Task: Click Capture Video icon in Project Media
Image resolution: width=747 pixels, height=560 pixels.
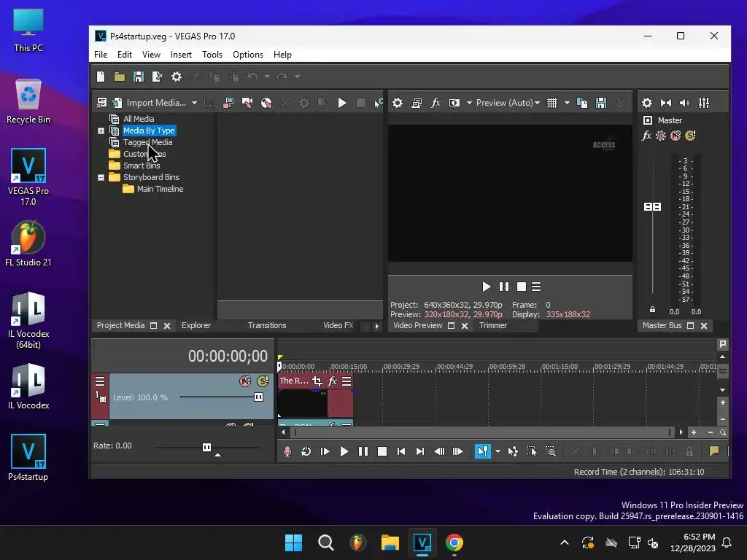Action: [228, 103]
